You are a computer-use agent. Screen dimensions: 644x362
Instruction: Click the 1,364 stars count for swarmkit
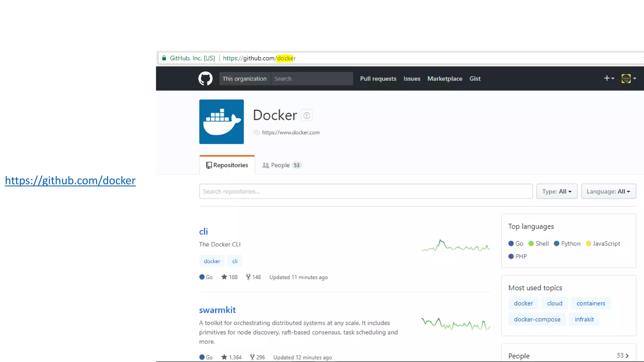pyautogui.click(x=235, y=357)
